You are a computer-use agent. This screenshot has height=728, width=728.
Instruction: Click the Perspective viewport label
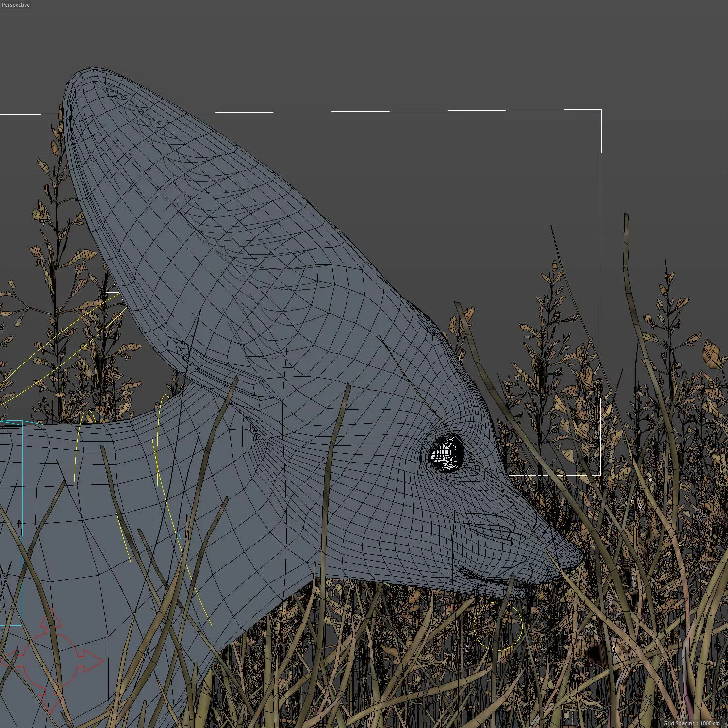click(16, 5)
